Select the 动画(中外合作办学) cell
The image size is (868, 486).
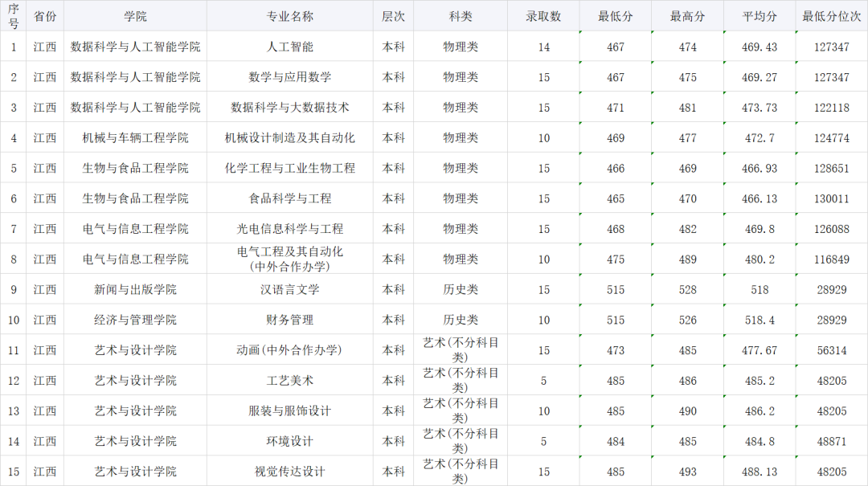[x=289, y=350]
